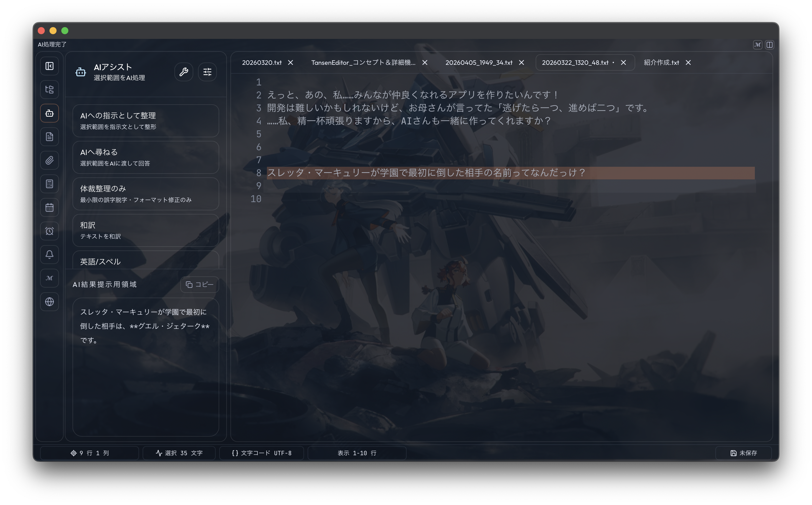812x505 pixels.
Task: Toggle split view icon in title bar
Action: [x=770, y=45]
